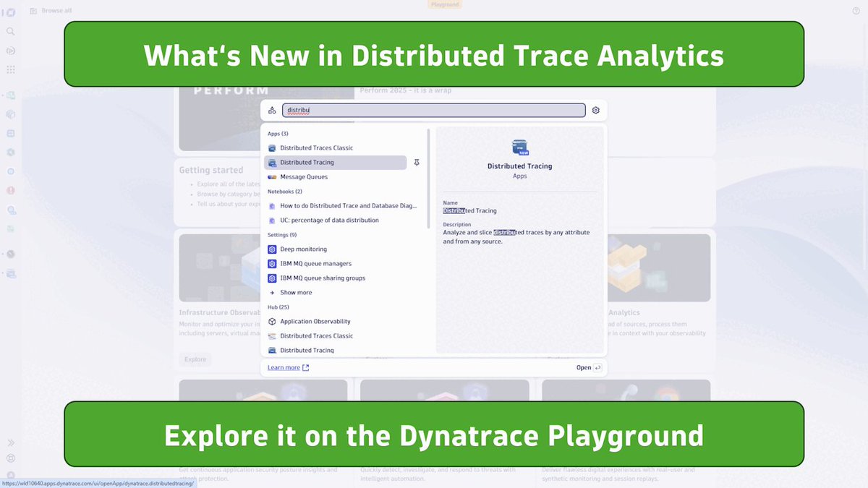Viewport: 868px width, 488px height.
Task: Click the notebook icon beside 'UC: percentage'
Action: point(272,220)
